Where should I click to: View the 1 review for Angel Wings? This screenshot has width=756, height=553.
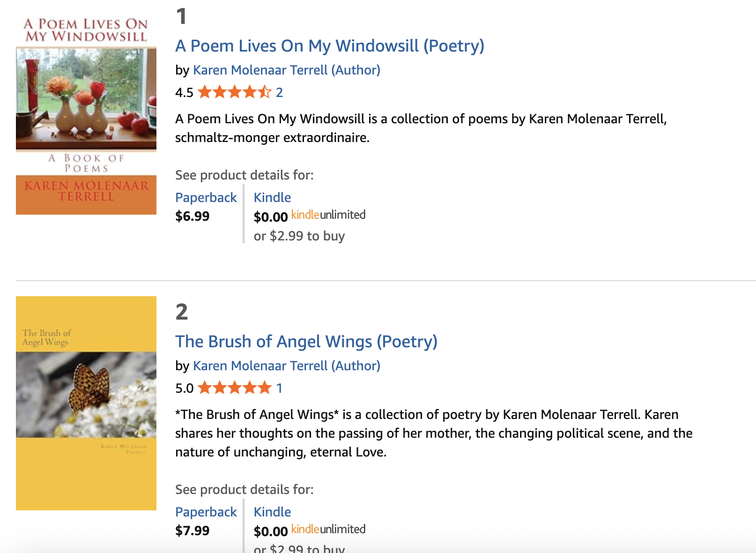279,388
